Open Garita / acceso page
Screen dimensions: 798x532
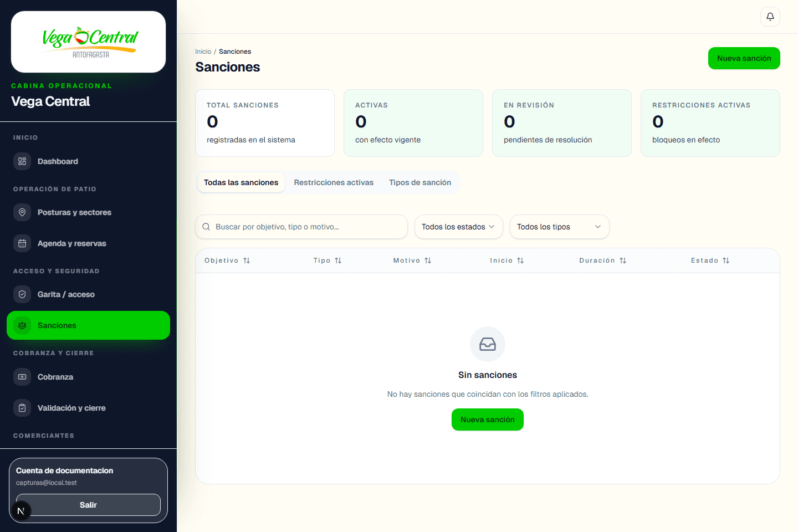(88, 294)
